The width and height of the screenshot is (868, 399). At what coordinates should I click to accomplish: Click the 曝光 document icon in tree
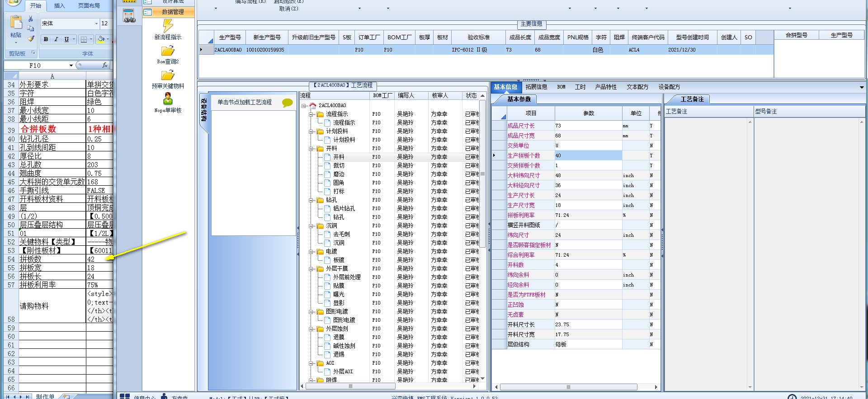(x=327, y=295)
